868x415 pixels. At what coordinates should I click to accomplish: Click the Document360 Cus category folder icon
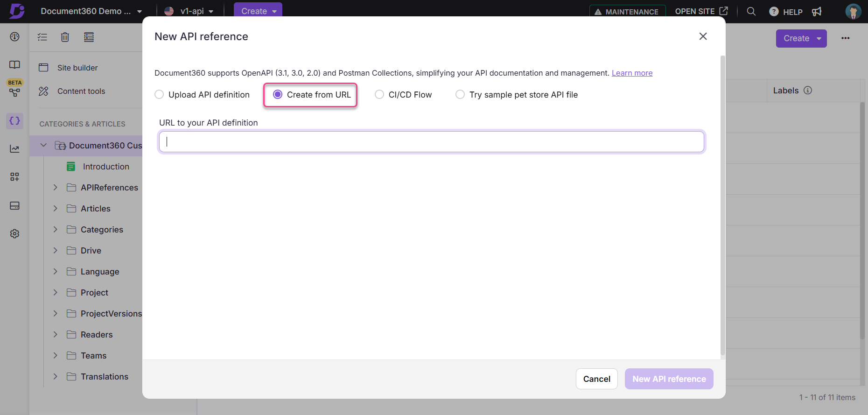(60, 146)
